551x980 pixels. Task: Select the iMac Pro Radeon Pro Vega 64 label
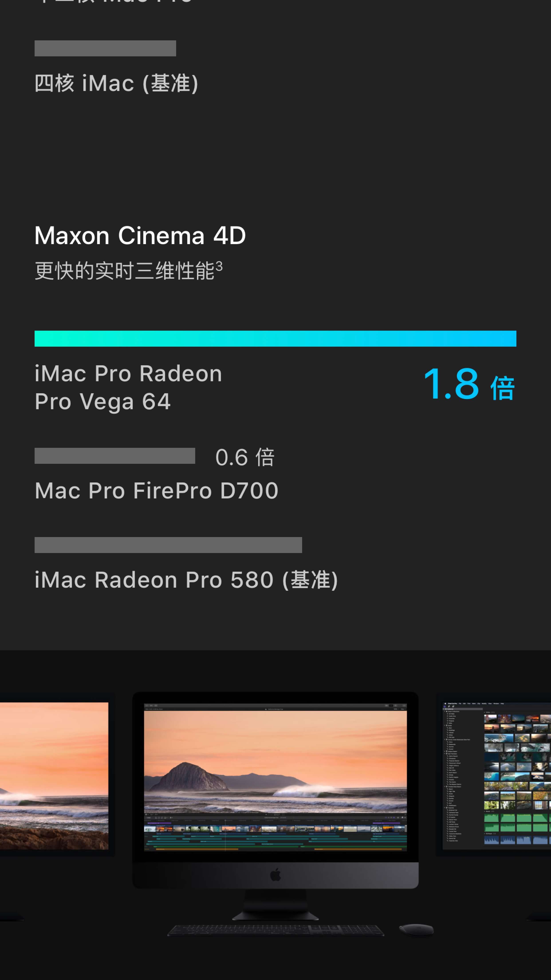pos(128,387)
